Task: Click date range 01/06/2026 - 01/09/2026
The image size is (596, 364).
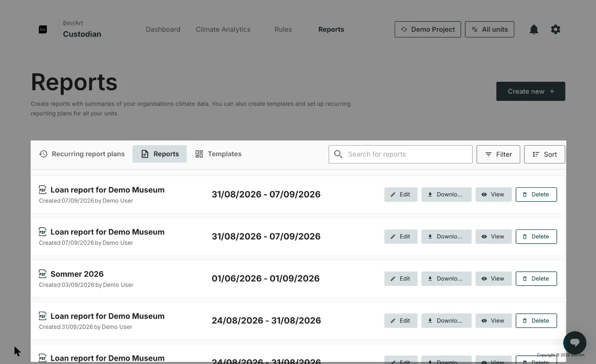Action: click(266, 278)
